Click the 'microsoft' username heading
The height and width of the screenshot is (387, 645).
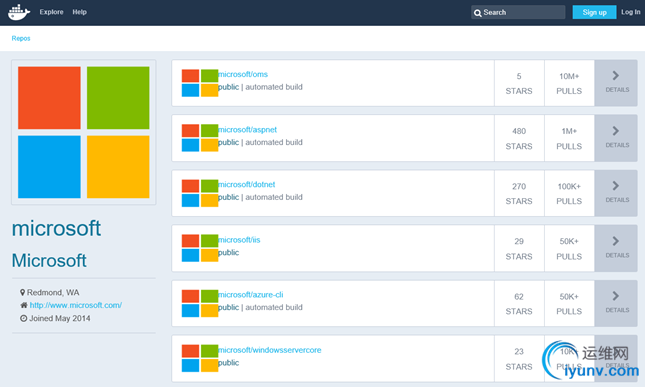click(x=56, y=228)
